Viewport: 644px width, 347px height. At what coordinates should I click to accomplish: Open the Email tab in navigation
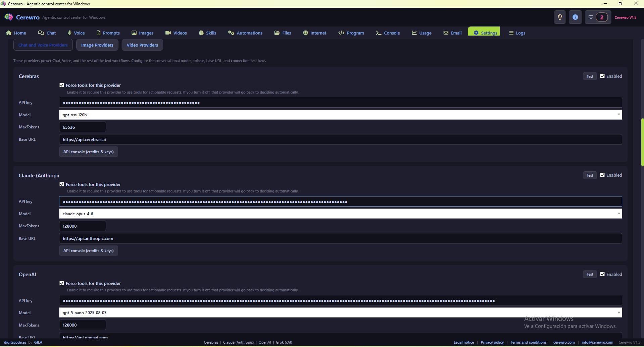(x=452, y=33)
